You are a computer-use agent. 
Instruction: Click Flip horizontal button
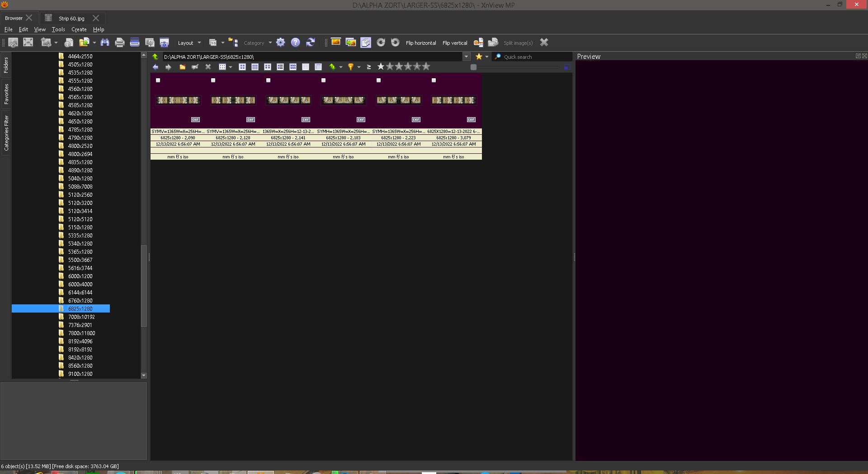[421, 43]
